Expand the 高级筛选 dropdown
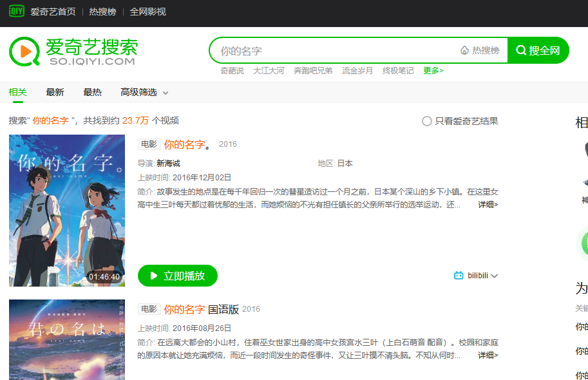The image size is (588, 380). 144,92
